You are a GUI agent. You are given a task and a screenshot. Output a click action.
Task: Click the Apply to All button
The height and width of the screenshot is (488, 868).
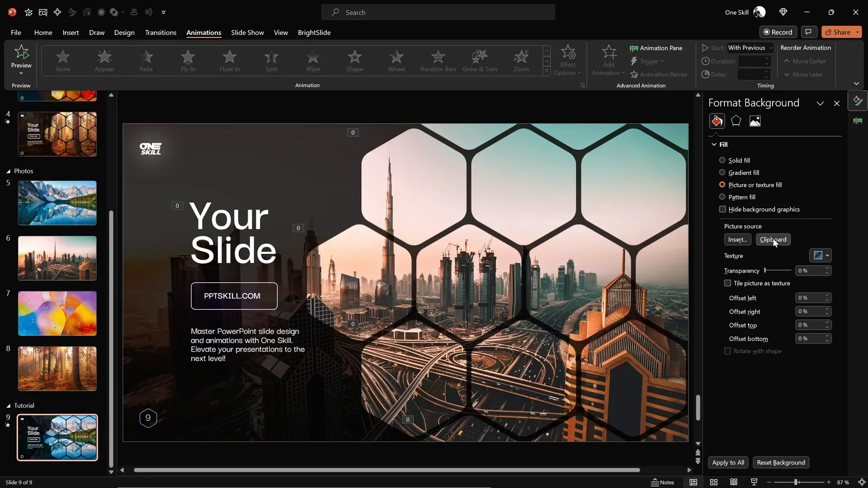(x=728, y=462)
